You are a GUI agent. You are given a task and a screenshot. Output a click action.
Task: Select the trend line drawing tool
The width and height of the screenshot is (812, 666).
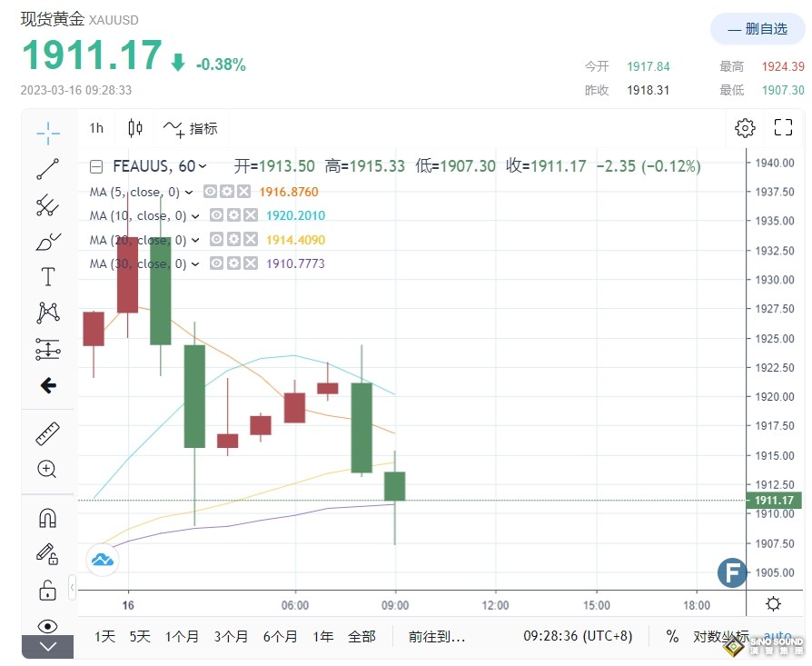coord(46,168)
